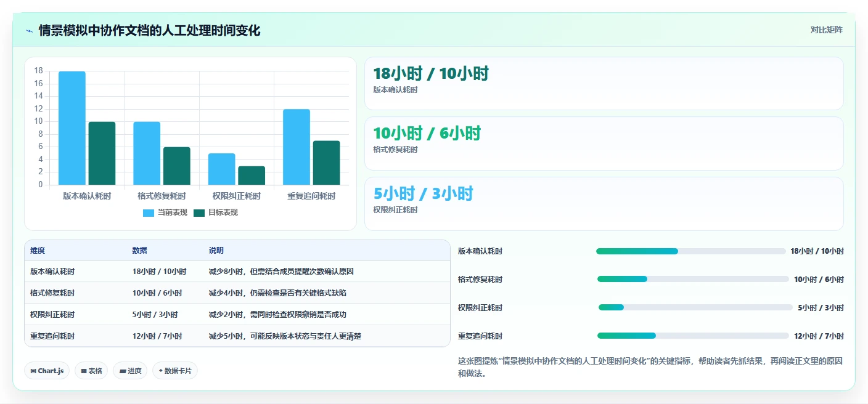
Task: Click the 表格 tag chip
Action: coord(92,371)
